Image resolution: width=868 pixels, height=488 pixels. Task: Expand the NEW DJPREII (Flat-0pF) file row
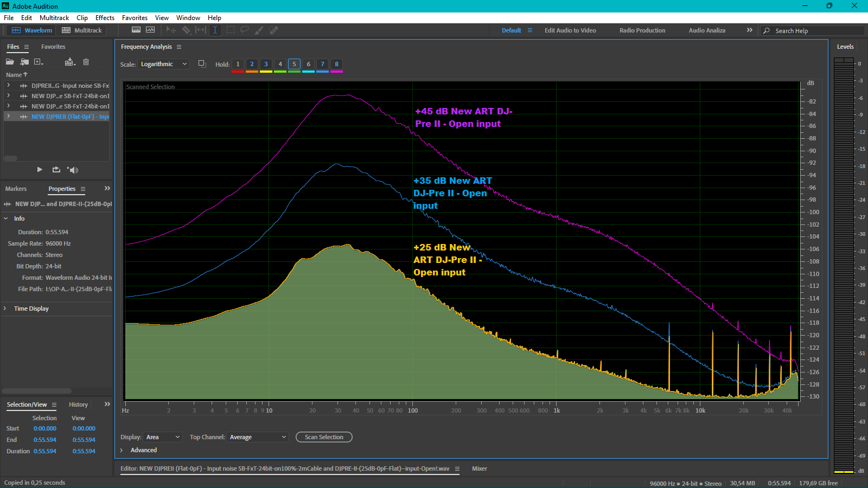click(x=8, y=117)
